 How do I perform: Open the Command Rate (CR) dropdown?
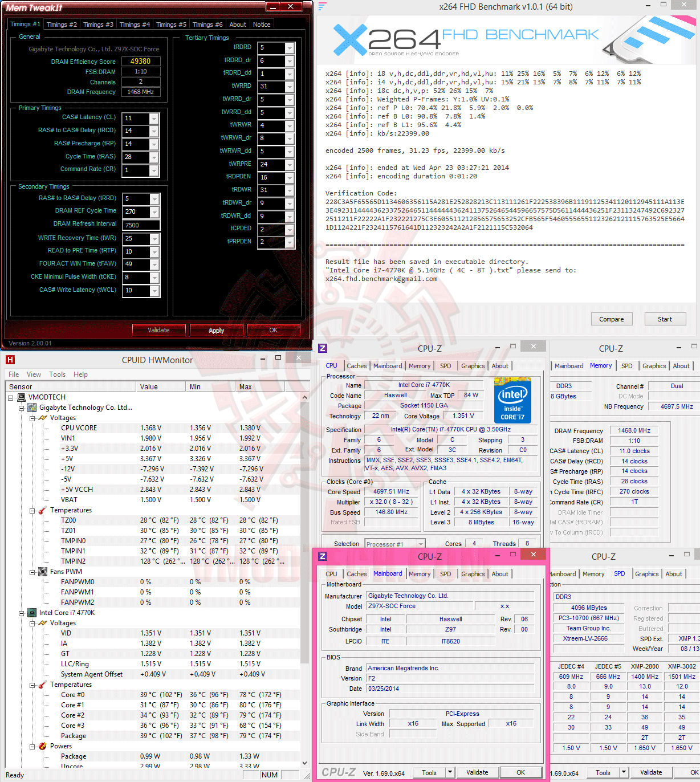[x=154, y=170]
